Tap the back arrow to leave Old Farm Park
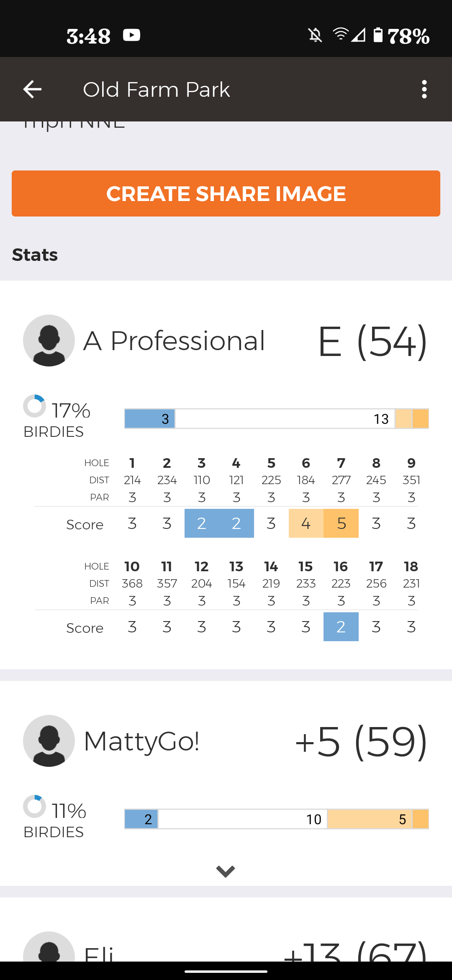452x980 pixels. pos(32,89)
